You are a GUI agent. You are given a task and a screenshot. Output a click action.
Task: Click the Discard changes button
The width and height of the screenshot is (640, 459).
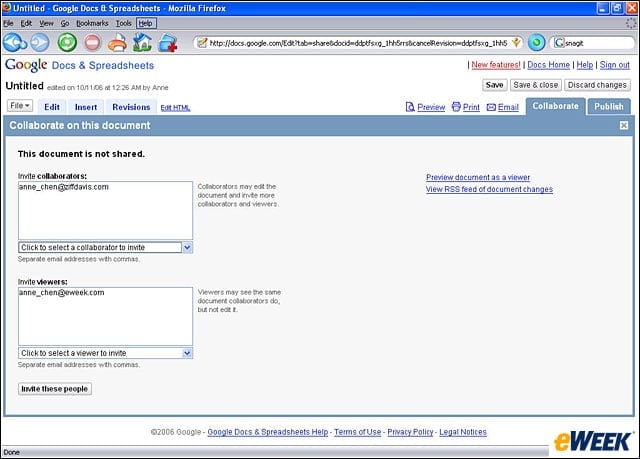tap(597, 85)
